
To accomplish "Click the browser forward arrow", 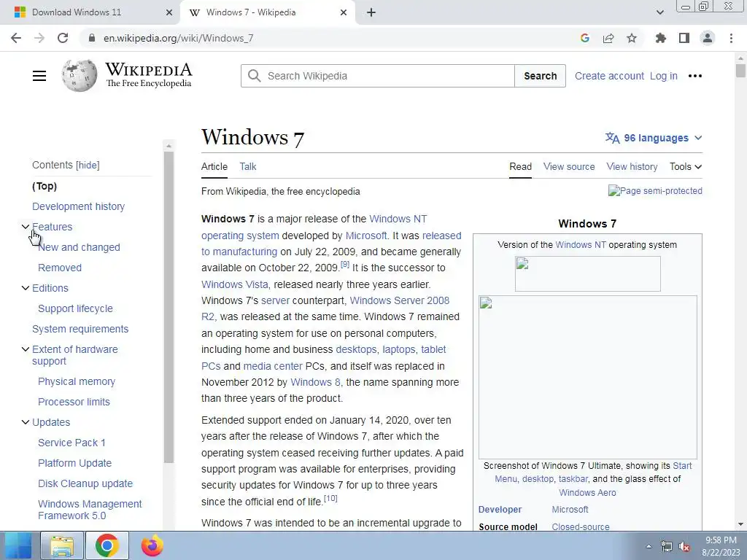I will click(39, 38).
